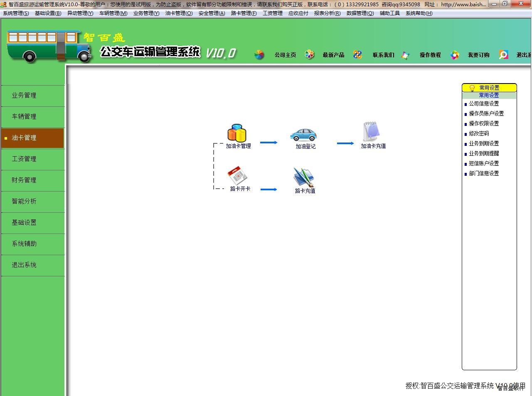Open the 路卡充值 pen and book icon
The width and height of the screenshot is (532, 396).
(x=304, y=177)
